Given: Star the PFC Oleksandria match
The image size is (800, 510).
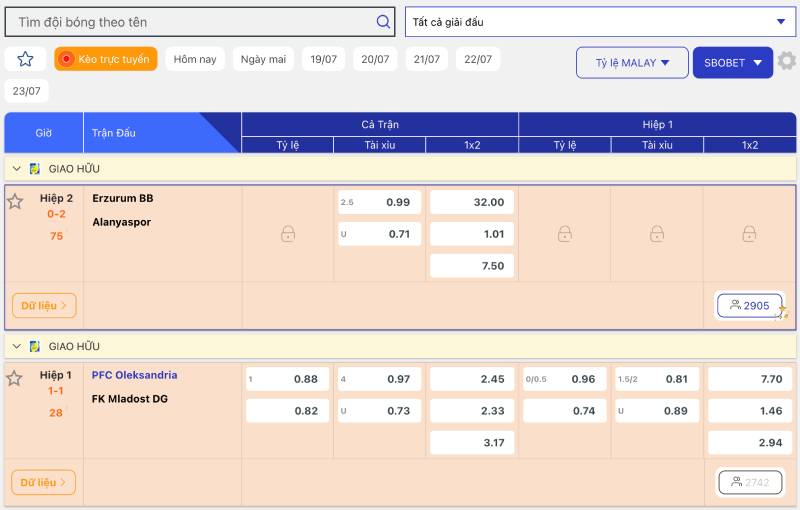Looking at the screenshot, I should pos(15,379).
